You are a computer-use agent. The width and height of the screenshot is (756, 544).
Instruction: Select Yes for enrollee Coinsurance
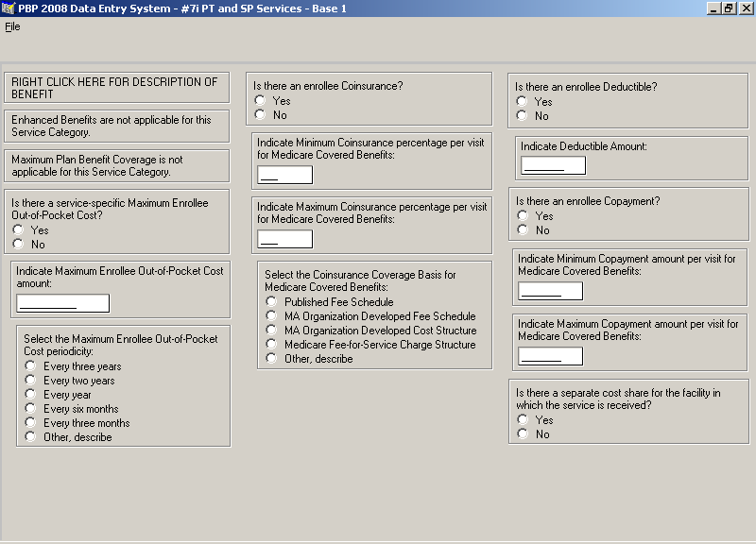[261, 100]
